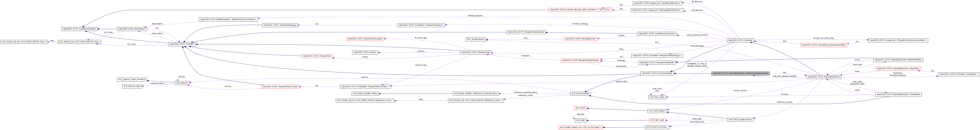Open the ACE_SOCK_Dgram node
980x130 pixels.
point(657,111)
